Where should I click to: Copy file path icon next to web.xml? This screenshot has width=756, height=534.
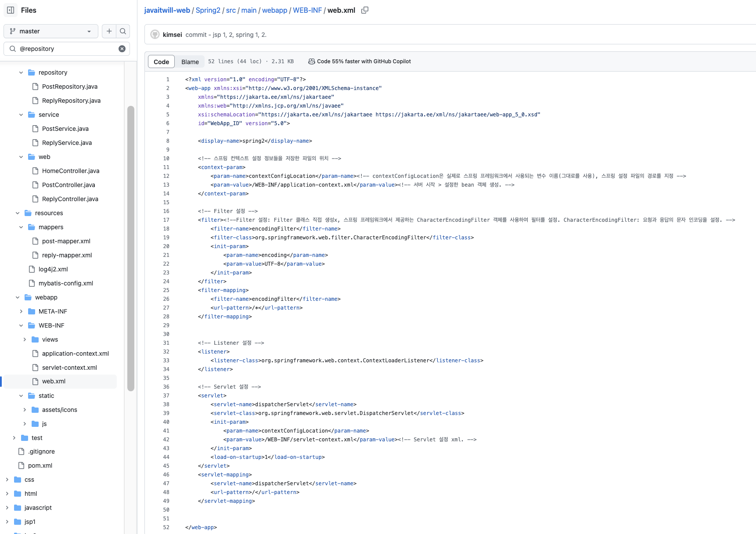364,10
